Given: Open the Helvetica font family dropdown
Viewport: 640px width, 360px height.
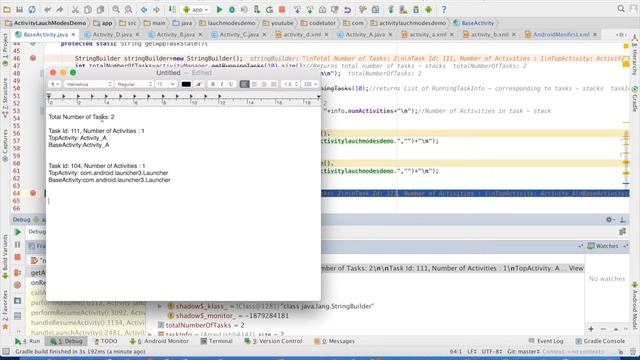Looking at the screenshot, I should coord(88,84).
